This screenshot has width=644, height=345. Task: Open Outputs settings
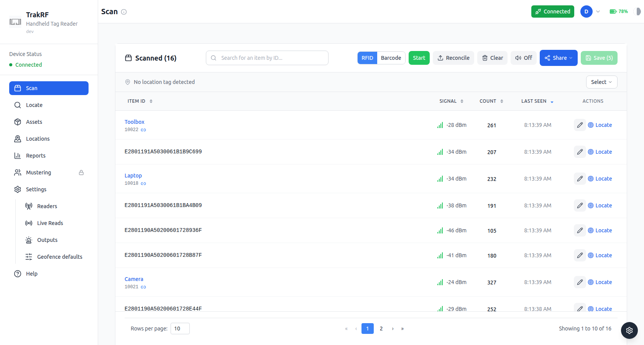point(54,240)
